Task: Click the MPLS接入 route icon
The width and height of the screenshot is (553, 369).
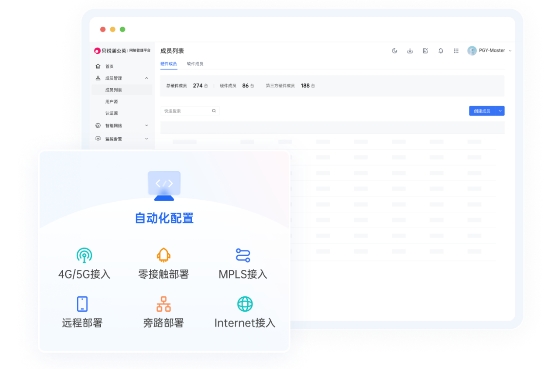Action: [243, 255]
